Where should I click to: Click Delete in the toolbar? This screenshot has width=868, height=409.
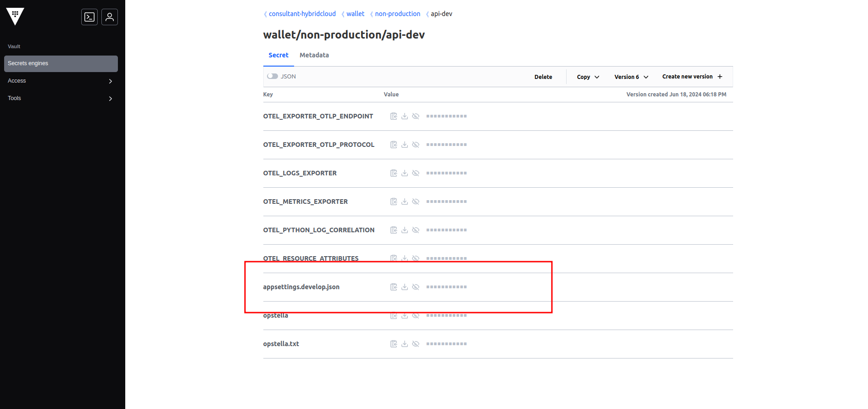point(543,77)
